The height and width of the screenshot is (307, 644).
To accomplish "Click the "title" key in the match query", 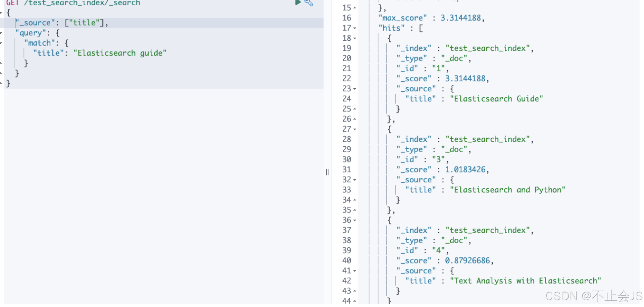I will 49,53.
